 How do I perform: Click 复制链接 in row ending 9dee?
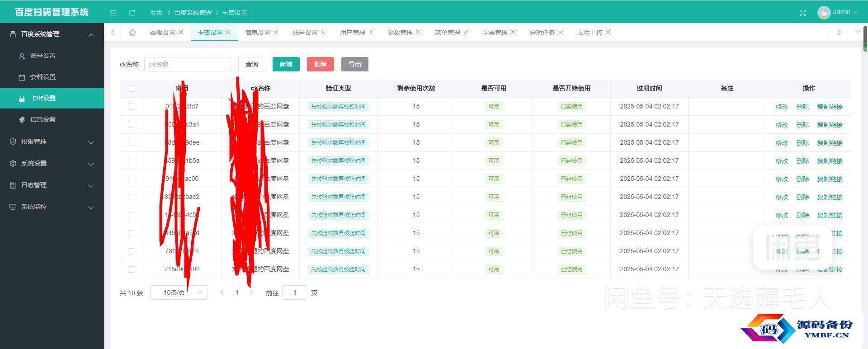point(830,143)
